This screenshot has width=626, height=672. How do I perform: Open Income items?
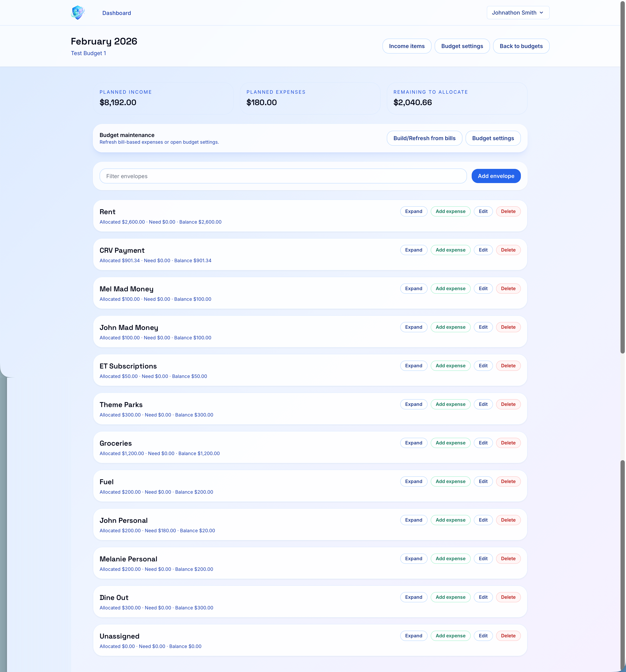pyautogui.click(x=407, y=46)
